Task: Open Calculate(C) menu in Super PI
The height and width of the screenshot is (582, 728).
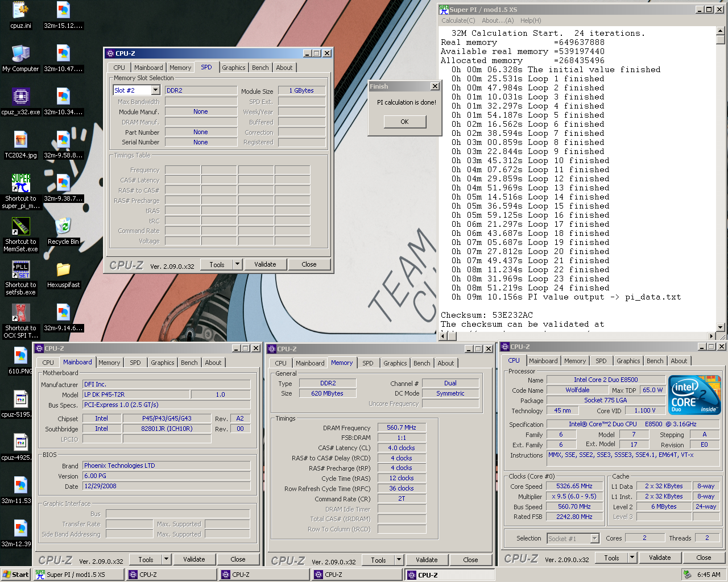Action: (458, 20)
